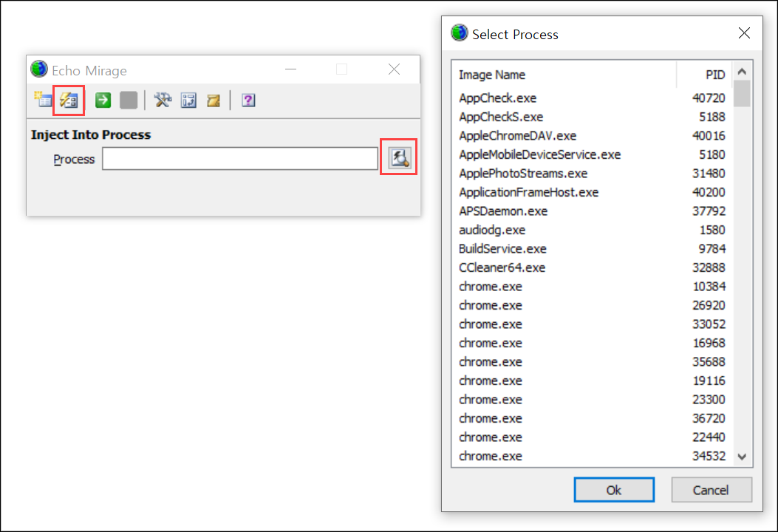Select AppCheckS.exe with PID 5188
This screenshot has width=778, height=532.
pyautogui.click(x=592, y=117)
